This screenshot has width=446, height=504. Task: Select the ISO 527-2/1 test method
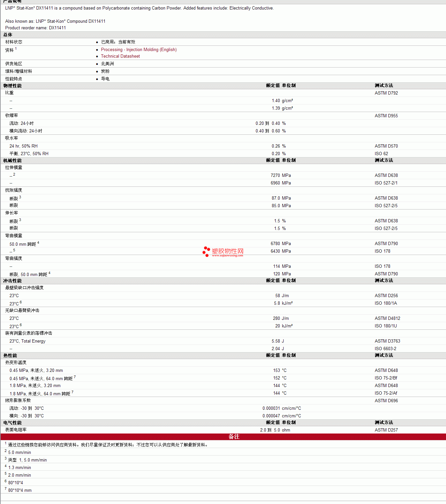[x=386, y=183]
